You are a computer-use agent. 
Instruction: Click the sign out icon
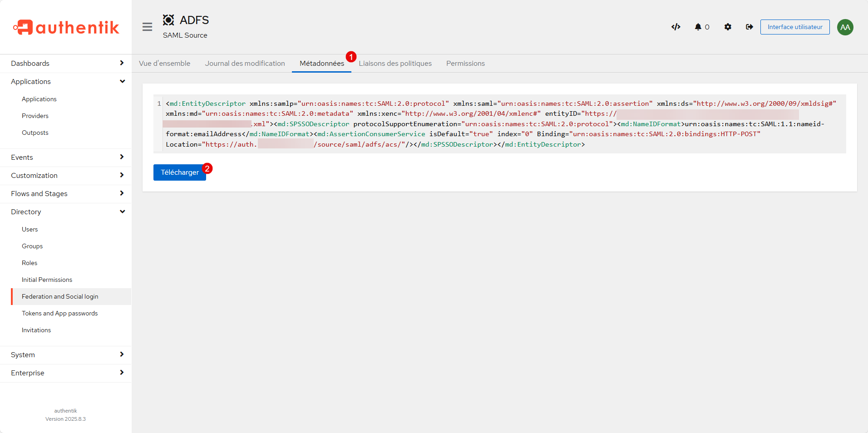[749, 27]
